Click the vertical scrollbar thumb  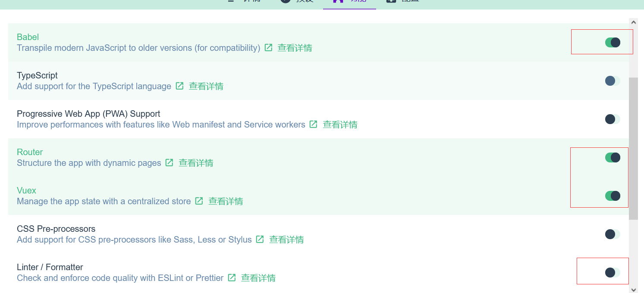633,149
